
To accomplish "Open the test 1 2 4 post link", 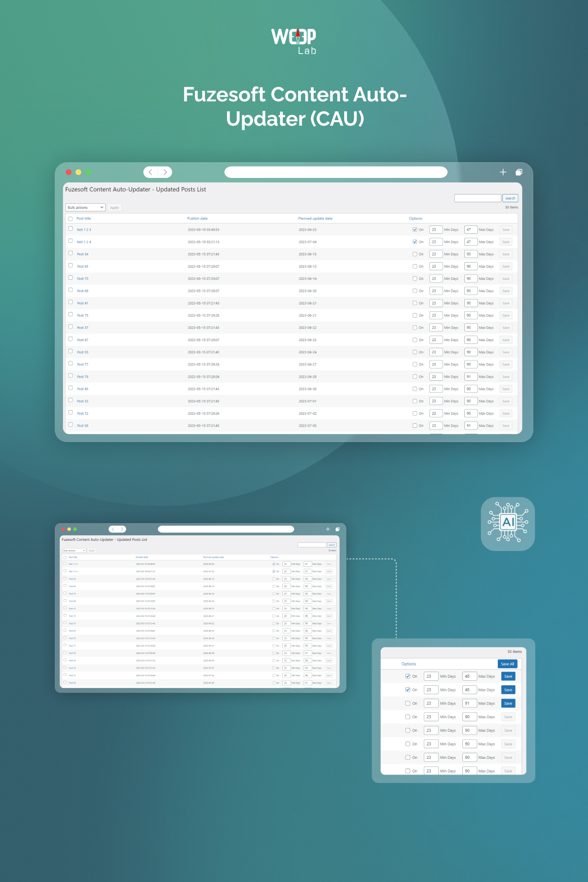I will pos(84,242).
